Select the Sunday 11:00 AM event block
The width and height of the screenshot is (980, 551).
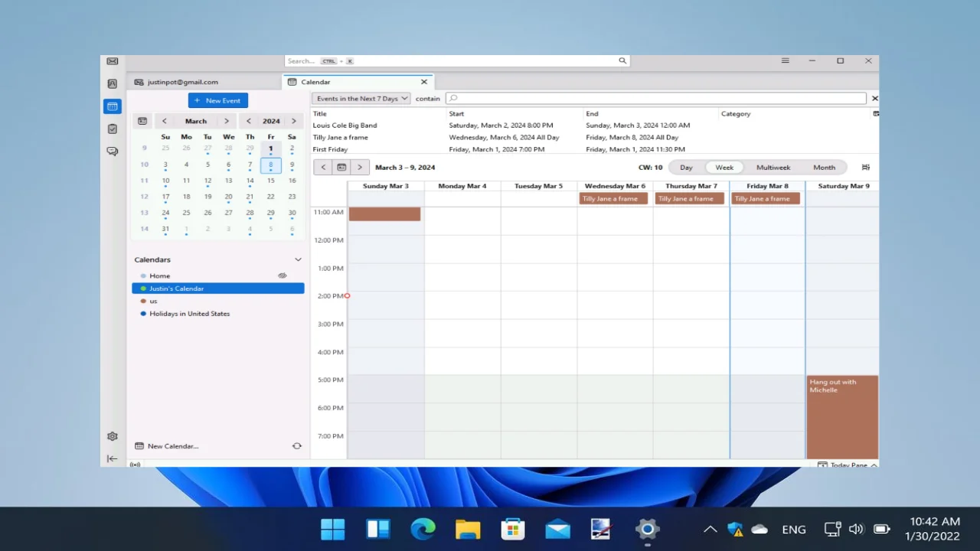pyautogui.click(x=384, y=214)
